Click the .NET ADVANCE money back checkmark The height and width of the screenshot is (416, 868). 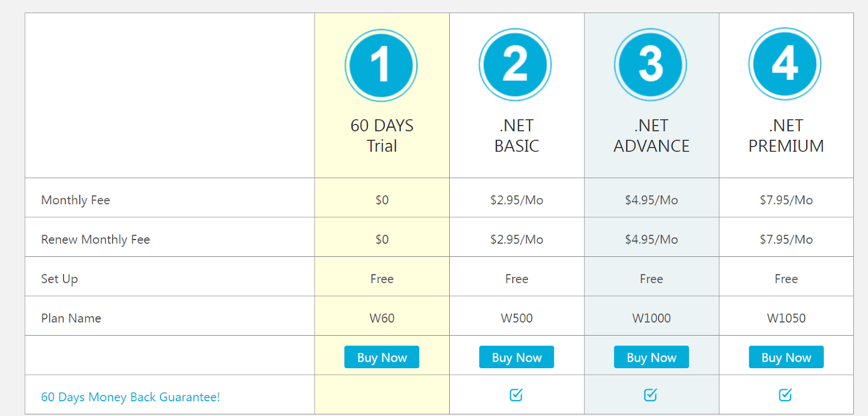[651, 395]
